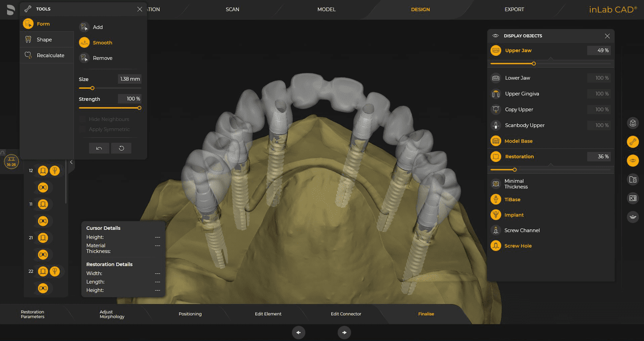Image resolution: width=644 pixels, height=341 pixels.
Task: Click the screw channel icon for tooth 22
Action: pos(55,271)
